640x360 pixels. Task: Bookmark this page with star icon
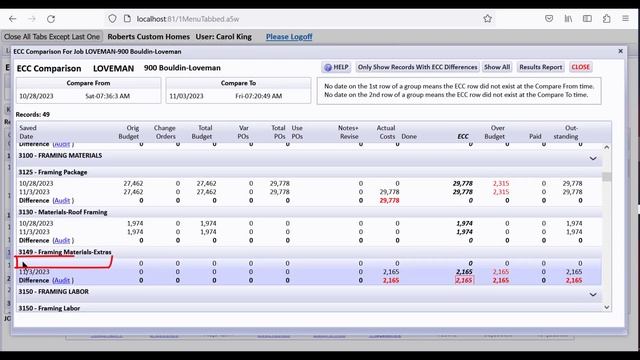click(x=487, y=19)
